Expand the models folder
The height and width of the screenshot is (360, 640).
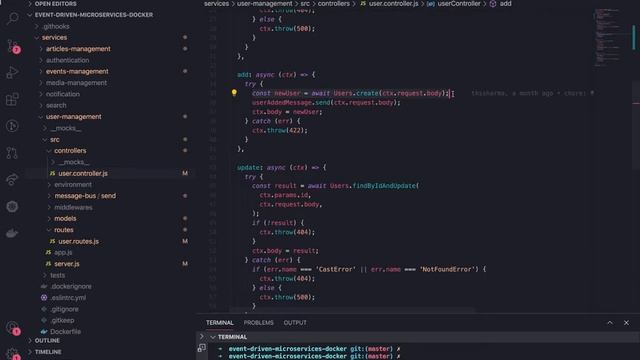[65, 218]
